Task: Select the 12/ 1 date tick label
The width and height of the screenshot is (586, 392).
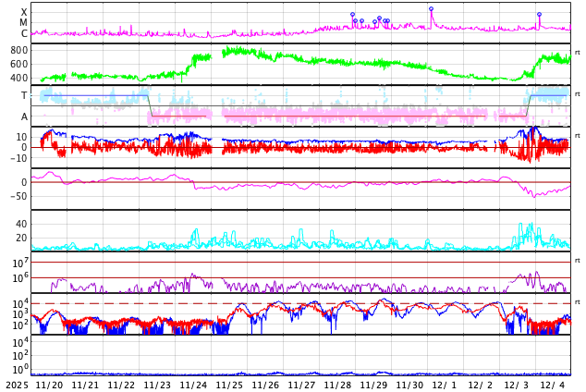Action: 445,385
